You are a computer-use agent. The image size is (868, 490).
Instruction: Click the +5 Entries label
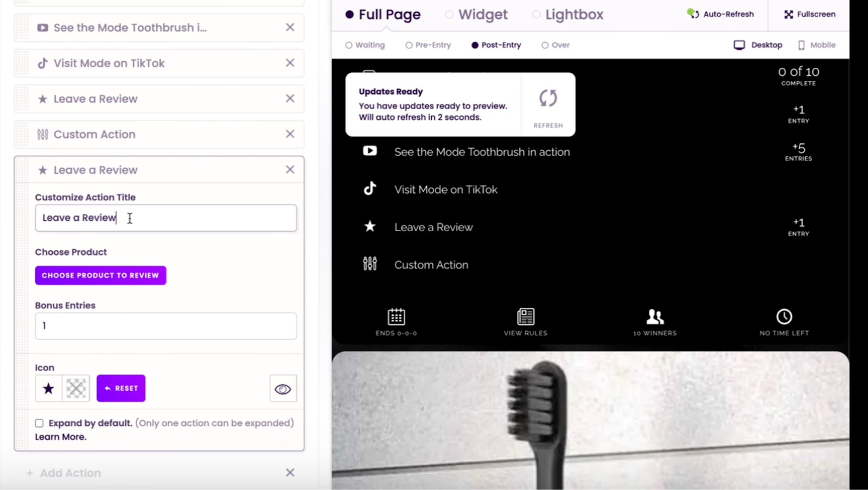[x=799, y=152]
